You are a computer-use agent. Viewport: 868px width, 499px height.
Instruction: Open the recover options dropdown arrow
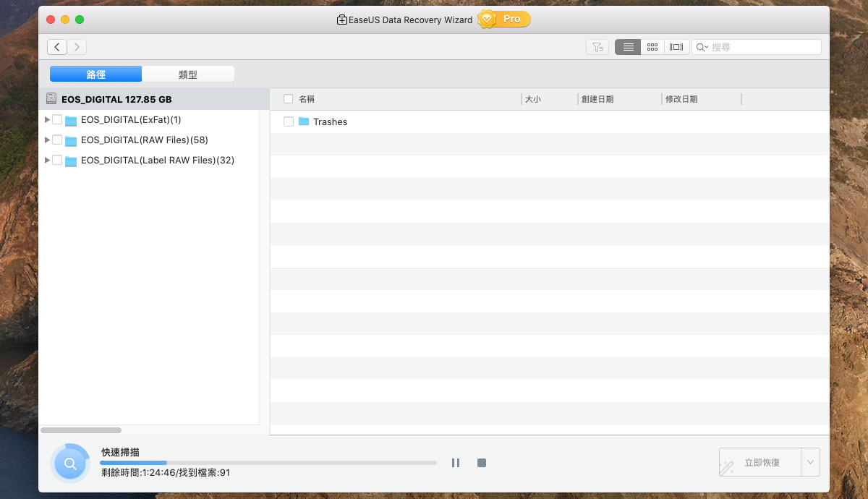pos(811,462)
